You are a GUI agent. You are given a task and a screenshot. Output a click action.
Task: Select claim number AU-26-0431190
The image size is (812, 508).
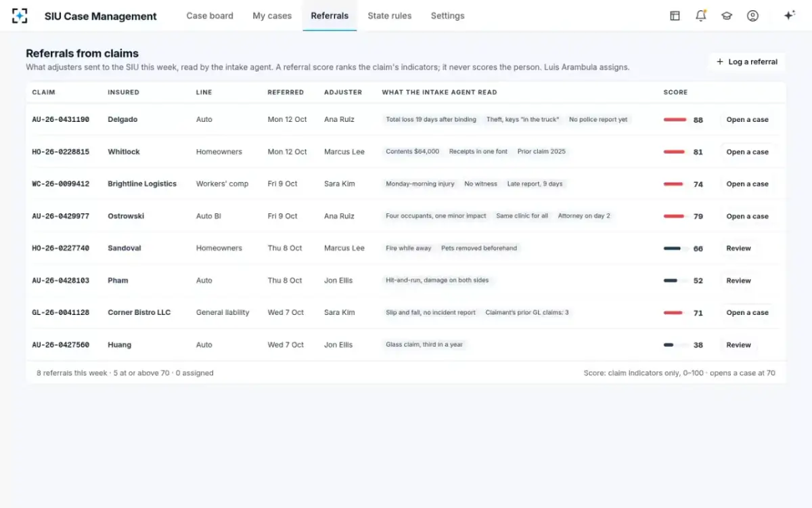60,120
